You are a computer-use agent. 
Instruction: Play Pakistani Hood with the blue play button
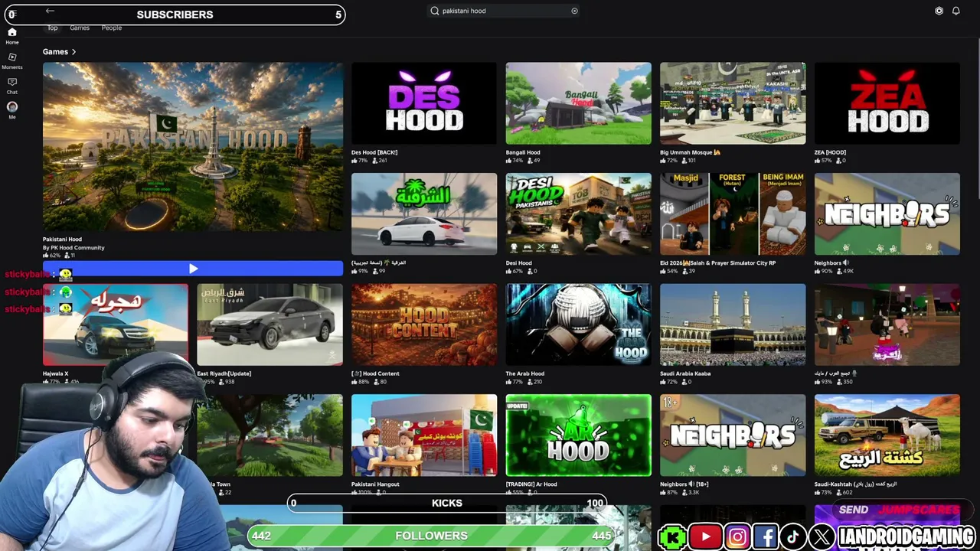pyautogui.click(x=193, y=269)
